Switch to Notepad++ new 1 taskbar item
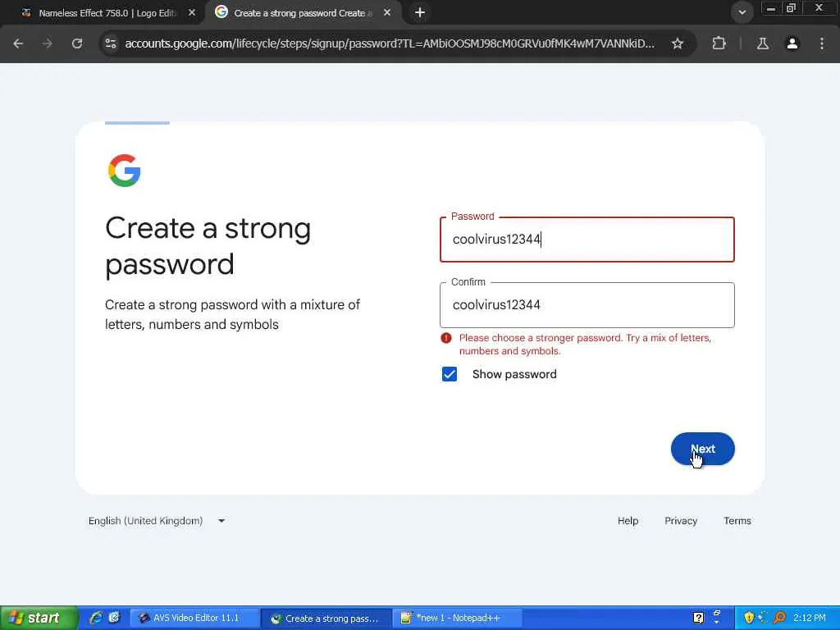Image resolution: width=840 pixels, height=630 pixels. [x=457, y=619]
